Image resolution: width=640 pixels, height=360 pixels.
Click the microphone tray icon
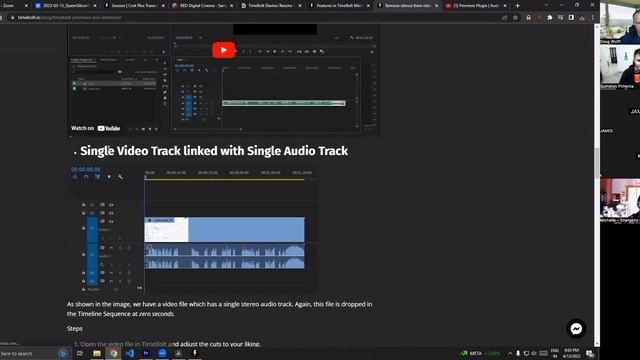pyautogui.click(x=518, y=353)
